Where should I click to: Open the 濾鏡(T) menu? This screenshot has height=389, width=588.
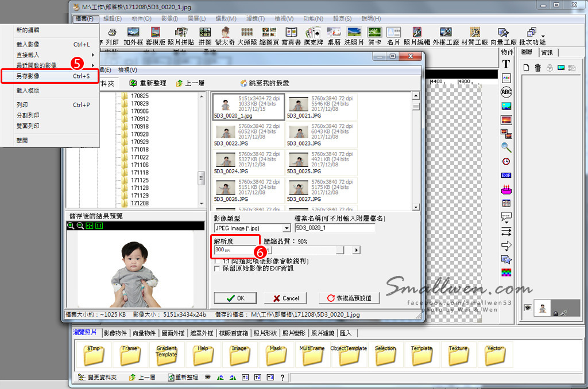(256, 18)
